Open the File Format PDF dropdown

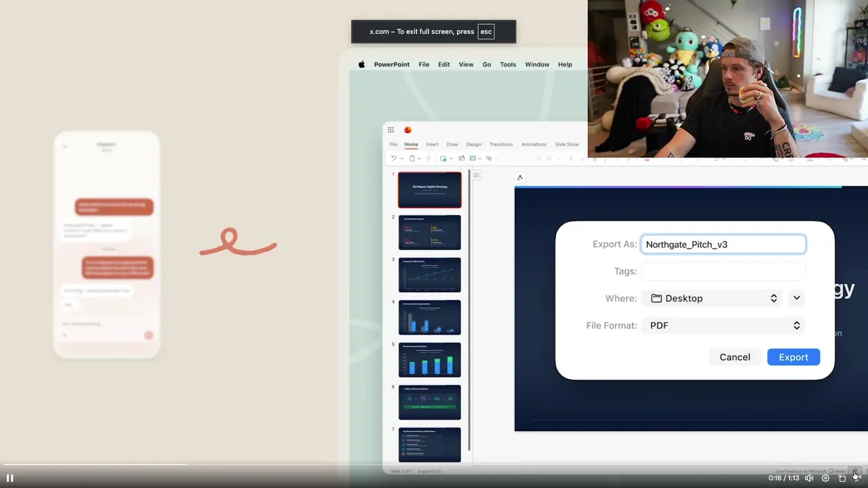pos(723,325)
